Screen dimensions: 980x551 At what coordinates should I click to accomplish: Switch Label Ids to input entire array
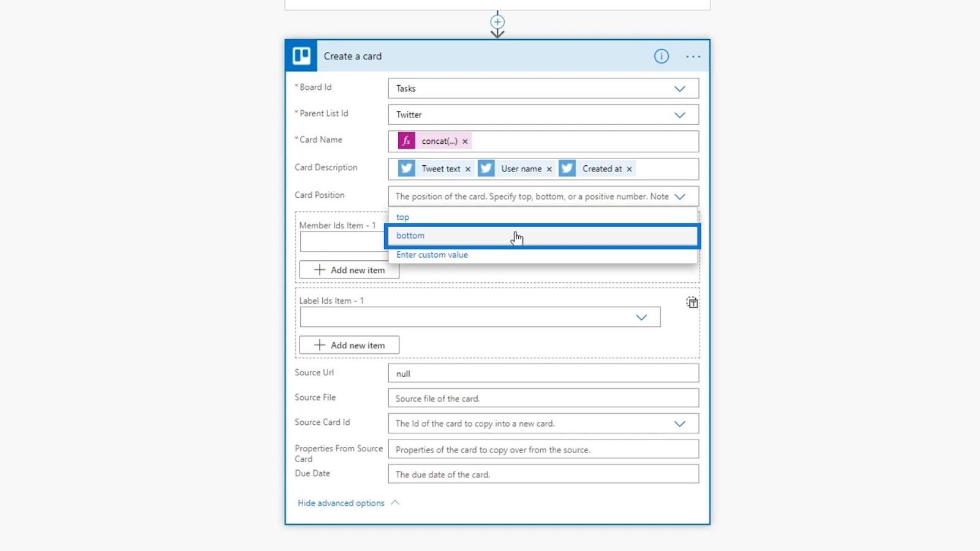click(x=692, y=302)
